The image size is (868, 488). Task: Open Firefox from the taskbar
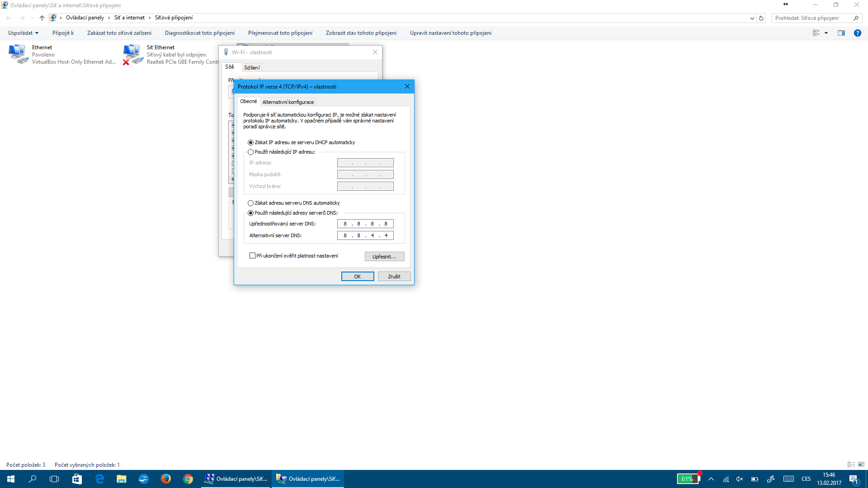[166, 479]
